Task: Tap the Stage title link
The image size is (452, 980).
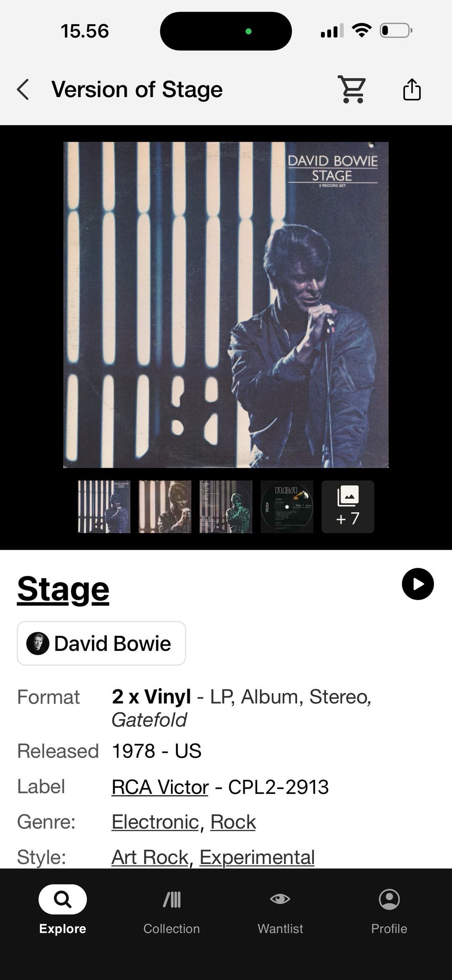Action: point(63,589)
